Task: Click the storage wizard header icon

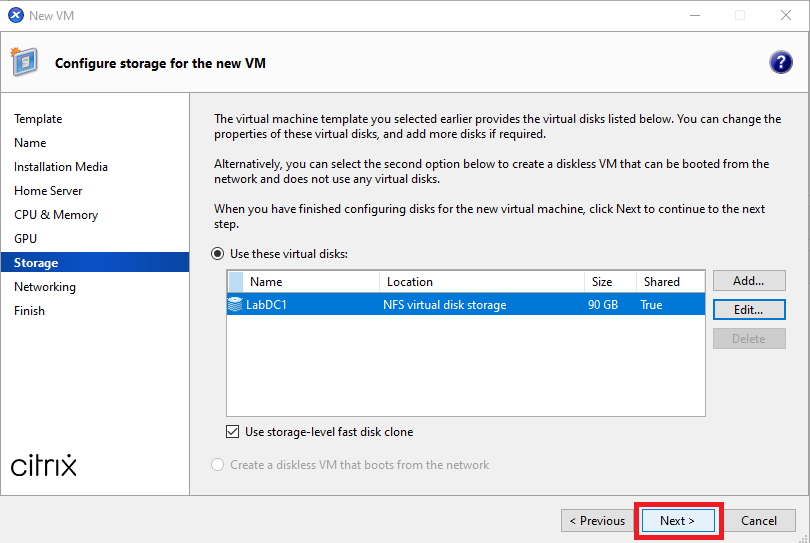Action: (25, 62)
